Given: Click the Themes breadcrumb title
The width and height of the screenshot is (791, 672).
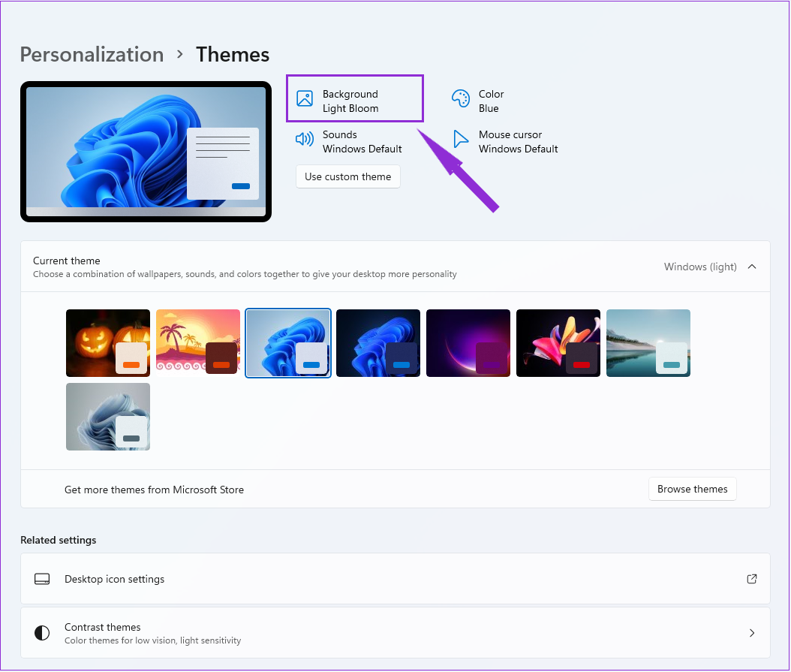Looking at the screenshot, I should click(233, 54).
